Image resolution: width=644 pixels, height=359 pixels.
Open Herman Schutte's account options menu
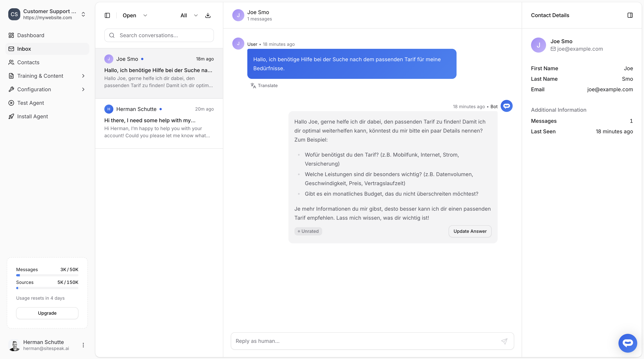click(x=83, y=345)
